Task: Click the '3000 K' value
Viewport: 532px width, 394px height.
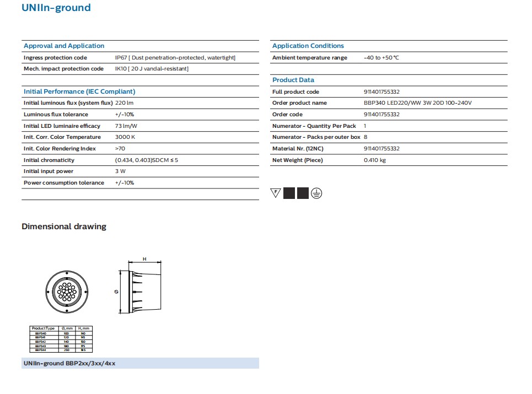Action: pos(125,137)
